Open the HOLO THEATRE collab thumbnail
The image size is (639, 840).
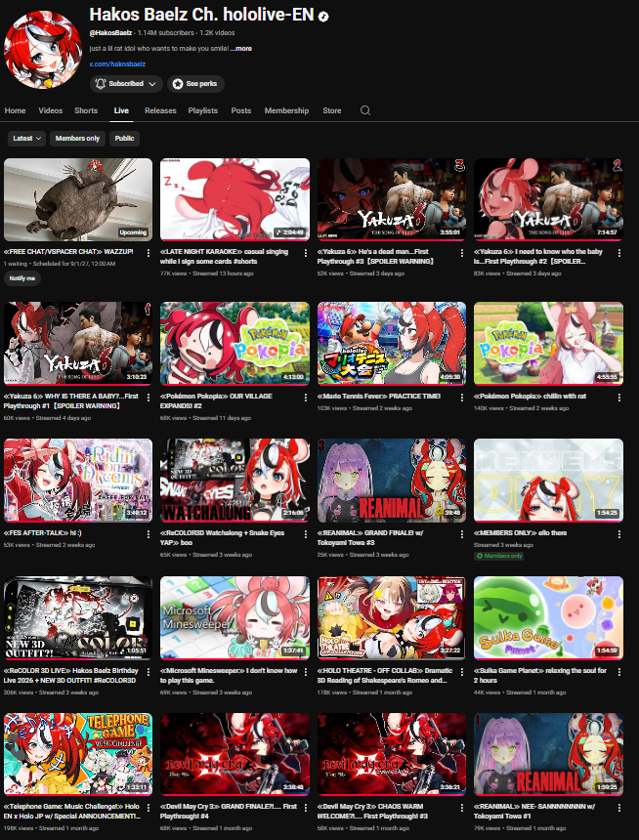click(x=392, y=617)
